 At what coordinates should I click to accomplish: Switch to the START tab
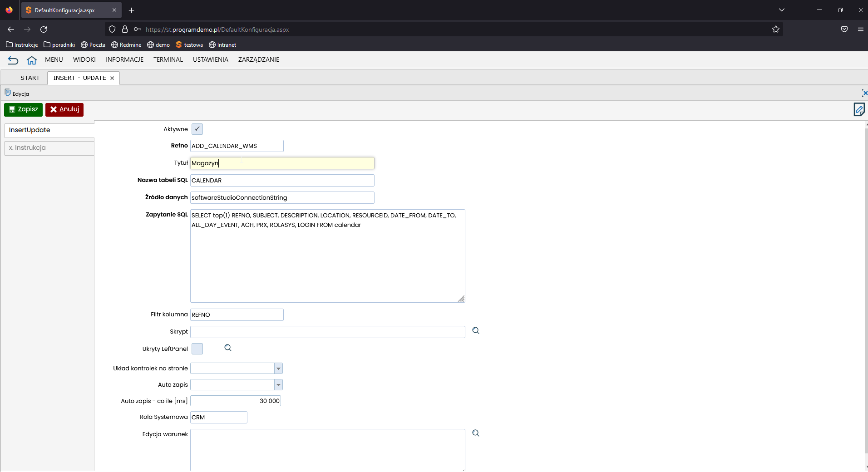[x=30, y=78]
